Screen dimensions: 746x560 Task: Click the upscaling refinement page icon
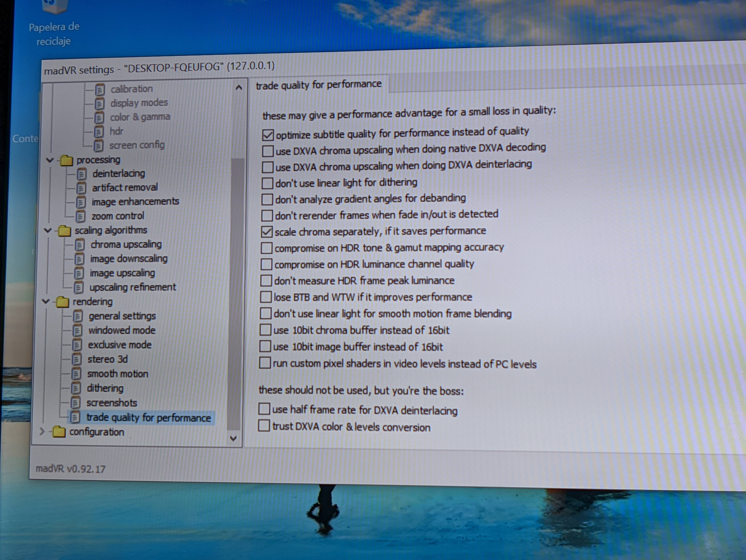click(79, 288)
